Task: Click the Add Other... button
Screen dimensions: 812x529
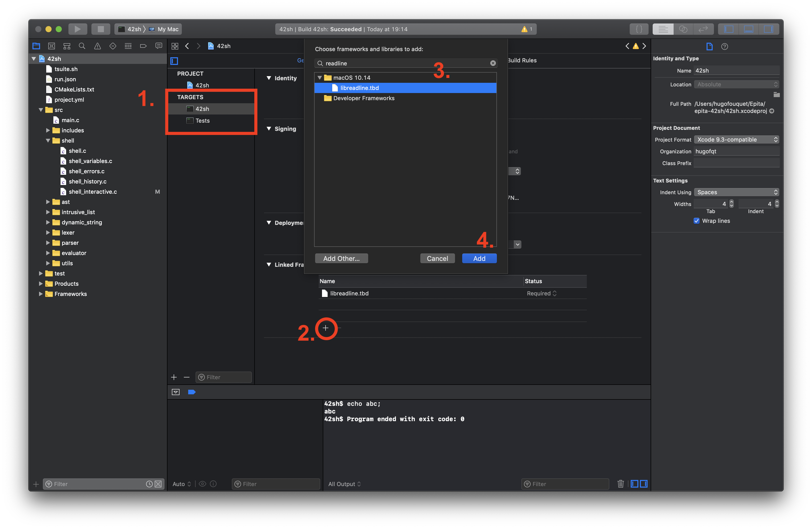Action: point(341,258)
